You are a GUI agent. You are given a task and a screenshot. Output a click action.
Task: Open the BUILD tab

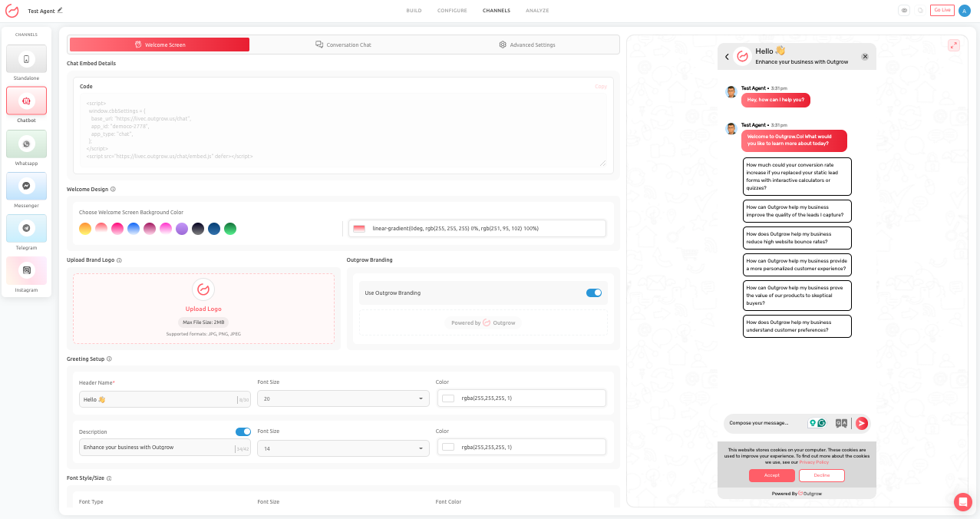click(414, 11)
